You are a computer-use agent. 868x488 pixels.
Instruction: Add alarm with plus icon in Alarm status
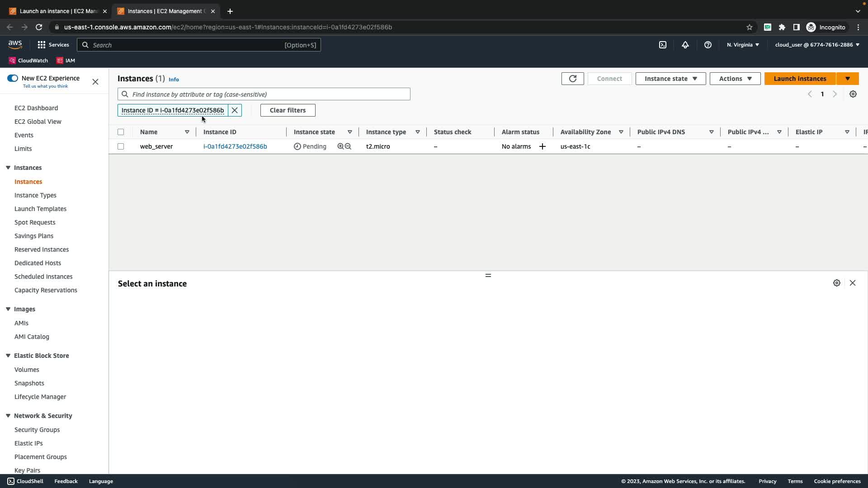[542, 146]
